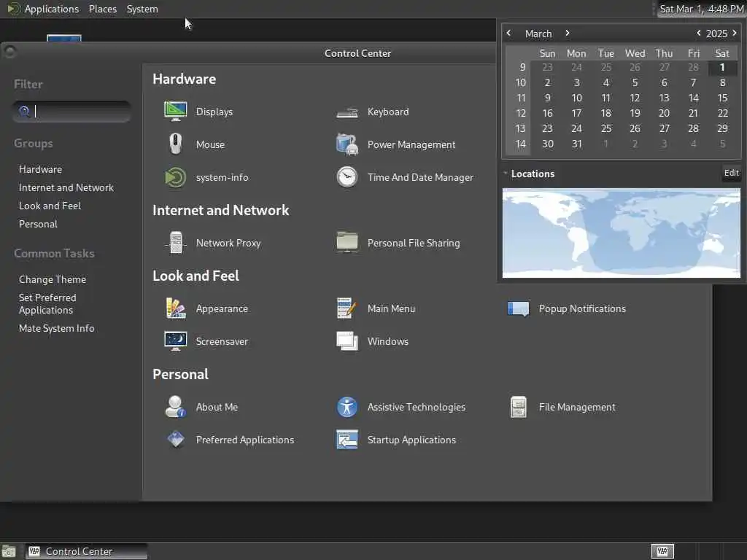Open the About Me icon
Screen dimensions: 747x560
point(175,407)
